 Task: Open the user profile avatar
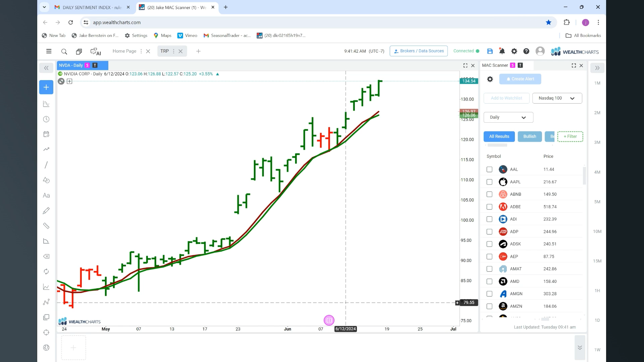coord(540,51)
